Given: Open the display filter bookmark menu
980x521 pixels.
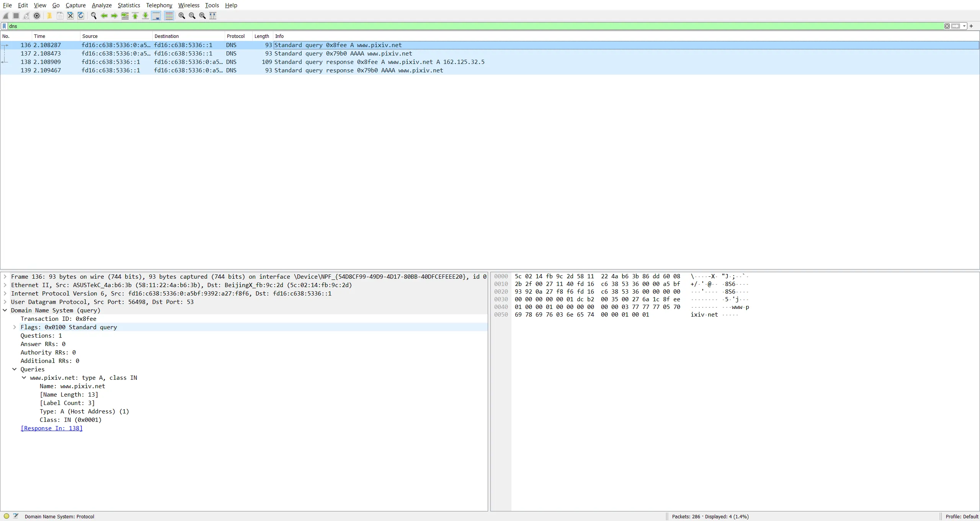Looking at the screenshot, I should 4,26.
